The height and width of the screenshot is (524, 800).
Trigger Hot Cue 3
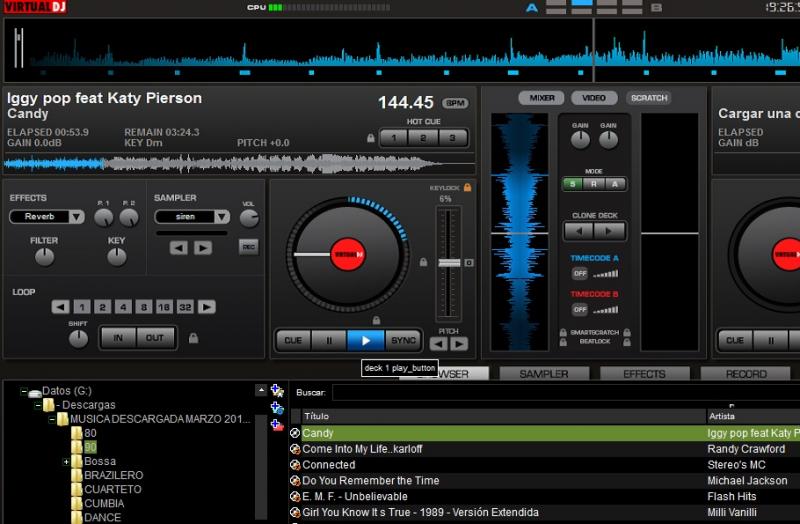[x=452, y=138]
